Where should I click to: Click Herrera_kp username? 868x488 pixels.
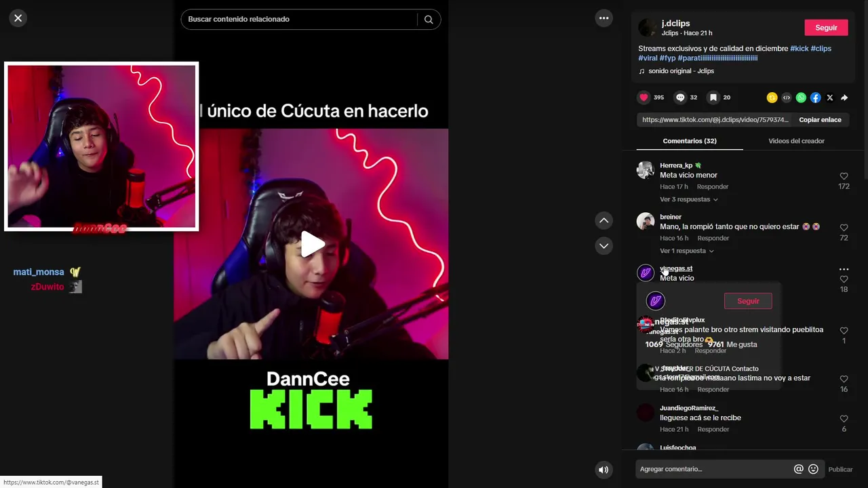click(x=676, y=165)
